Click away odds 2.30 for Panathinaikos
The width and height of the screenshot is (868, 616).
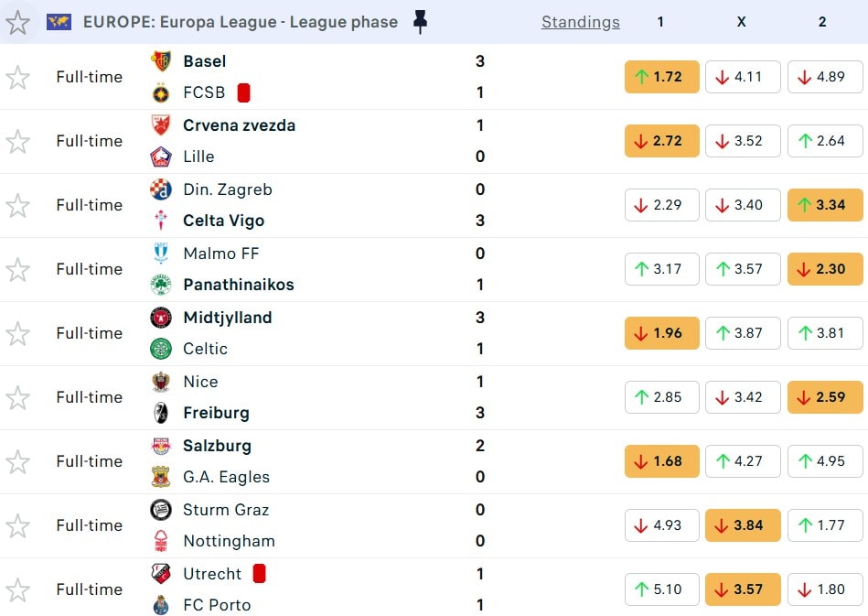click(824, 269)
